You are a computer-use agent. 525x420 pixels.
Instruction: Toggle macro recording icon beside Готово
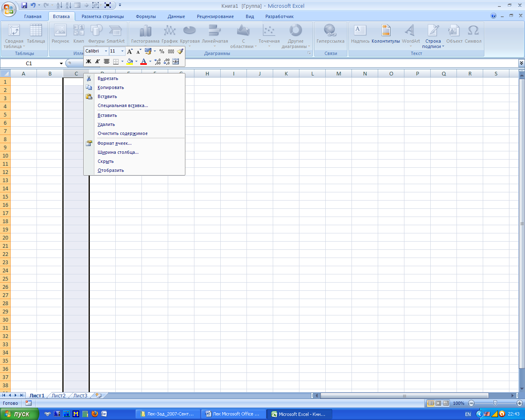[28, 403]
